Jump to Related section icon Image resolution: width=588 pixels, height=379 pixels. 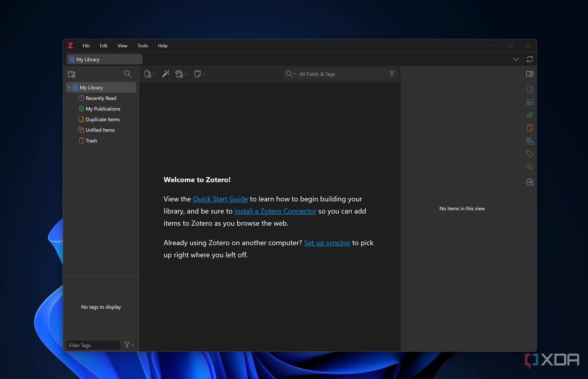pos(530,167)
